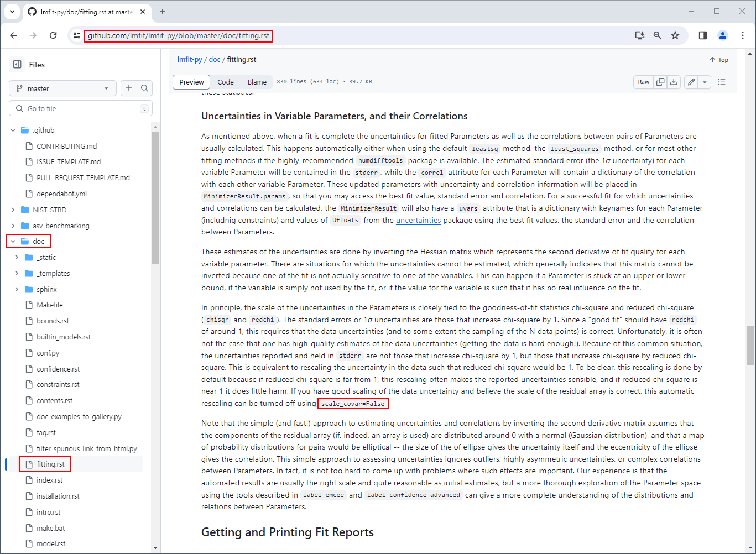Screen dimensions: 756x554
Task: Collapse the .github folder
Action: 13,130
